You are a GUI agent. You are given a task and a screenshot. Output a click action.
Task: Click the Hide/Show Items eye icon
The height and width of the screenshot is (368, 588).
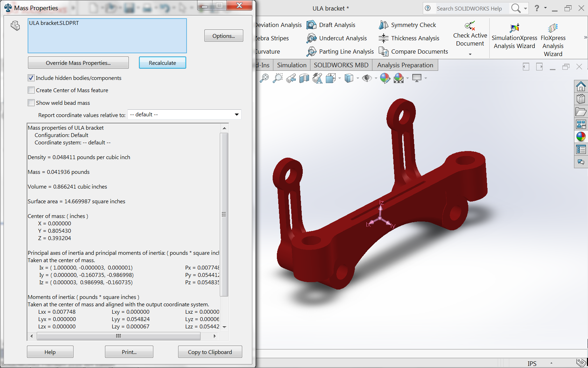(367, 78)
